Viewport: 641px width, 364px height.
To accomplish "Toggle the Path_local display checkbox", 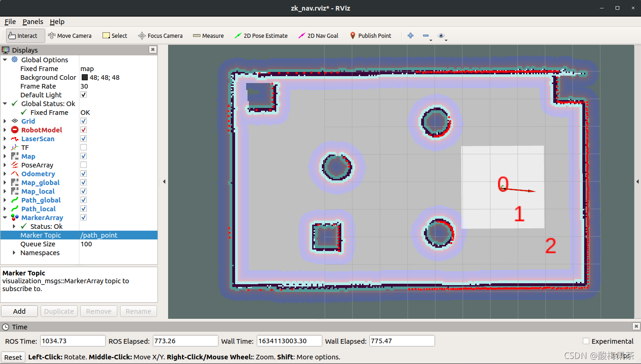I will (84, 209).
